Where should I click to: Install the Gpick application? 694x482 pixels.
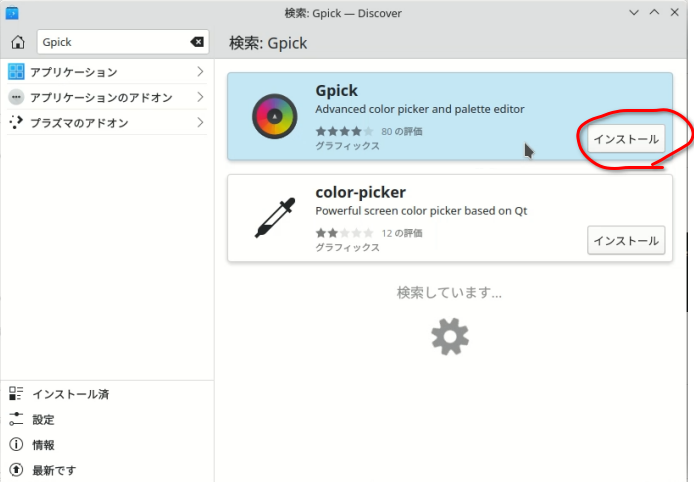(626, 139)
